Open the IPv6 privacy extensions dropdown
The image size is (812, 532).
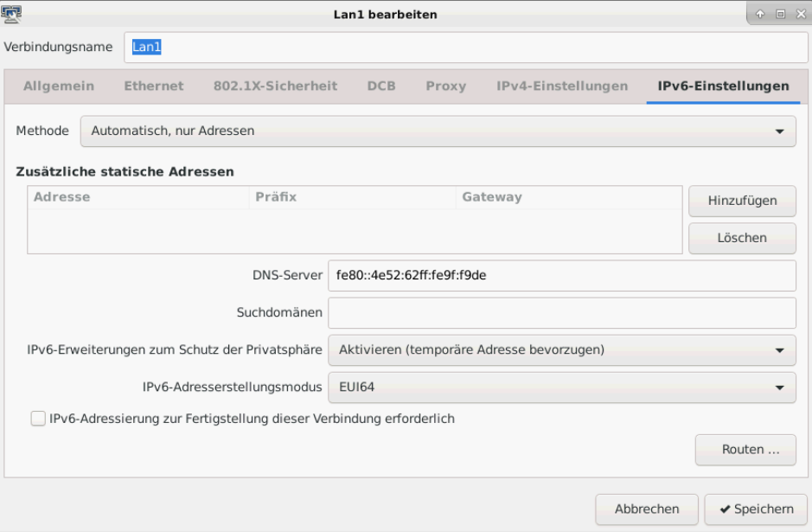(562, 350)
